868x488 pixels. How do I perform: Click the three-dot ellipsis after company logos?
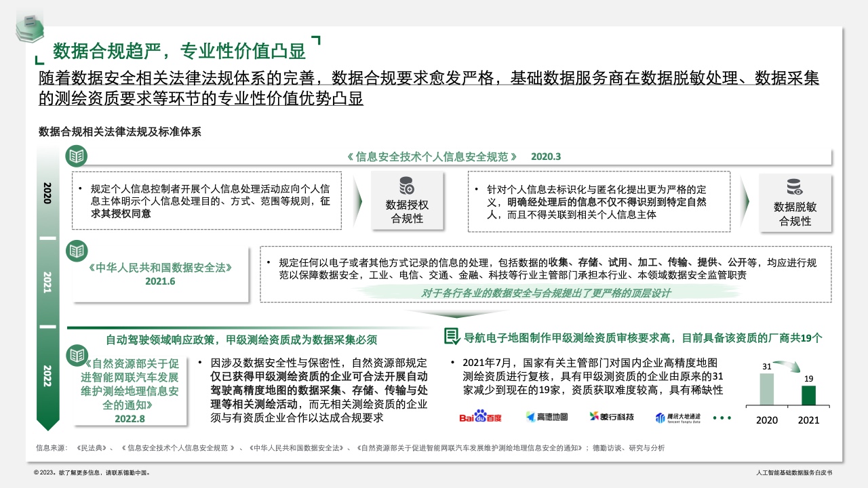coord(722,418)
